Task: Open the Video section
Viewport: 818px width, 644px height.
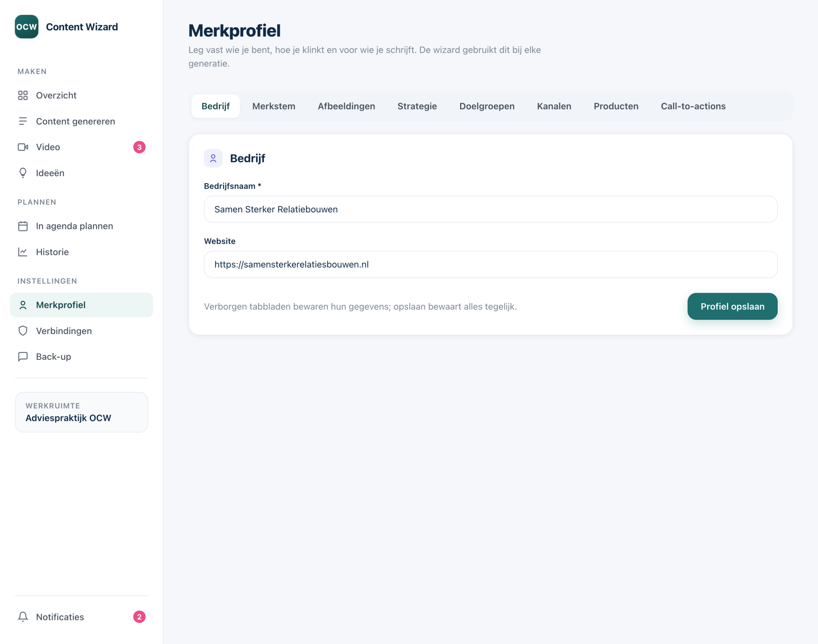Action: pos(81,147)
